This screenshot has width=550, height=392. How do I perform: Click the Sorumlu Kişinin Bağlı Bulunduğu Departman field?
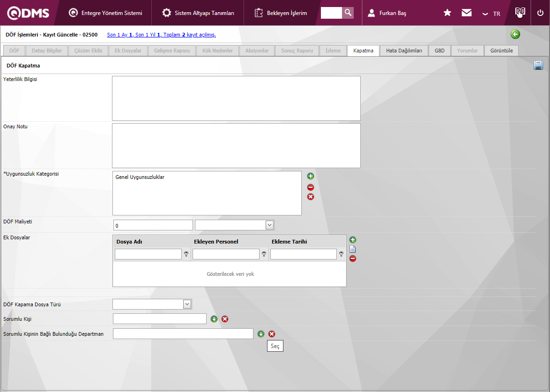pyautogui.click(x=183, y=334)
